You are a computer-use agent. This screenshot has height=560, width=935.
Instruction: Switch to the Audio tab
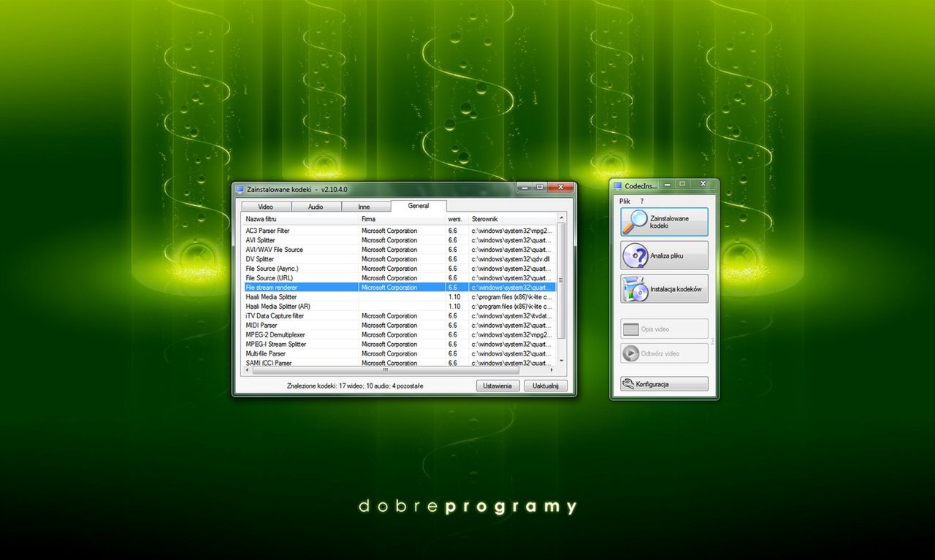[x=316, y=207]
